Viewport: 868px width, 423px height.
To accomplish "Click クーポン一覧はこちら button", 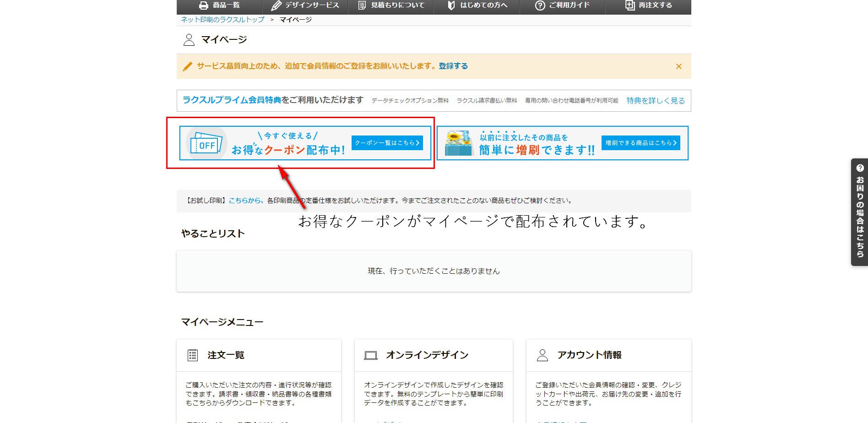I will point(387,143).
